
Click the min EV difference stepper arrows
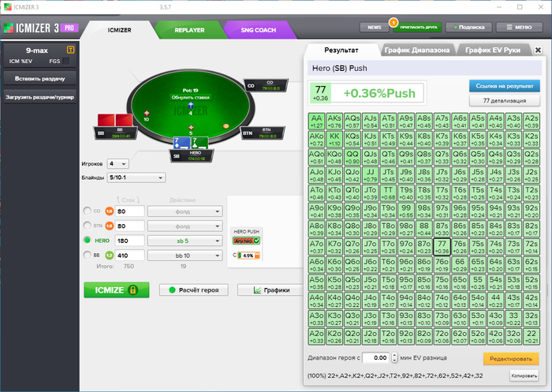pyautogui.click(x=394, y=358)
